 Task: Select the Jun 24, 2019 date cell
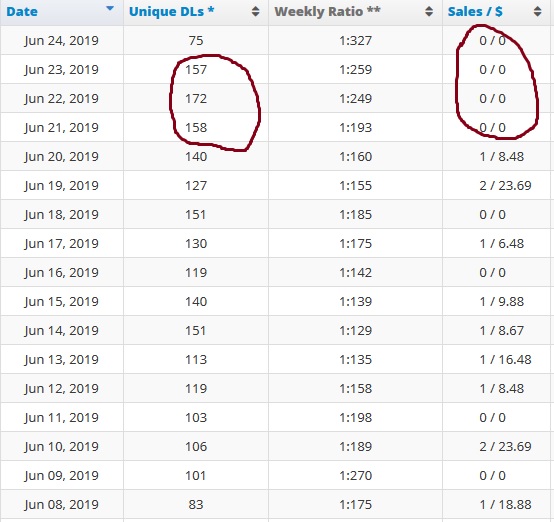[61, 40]
